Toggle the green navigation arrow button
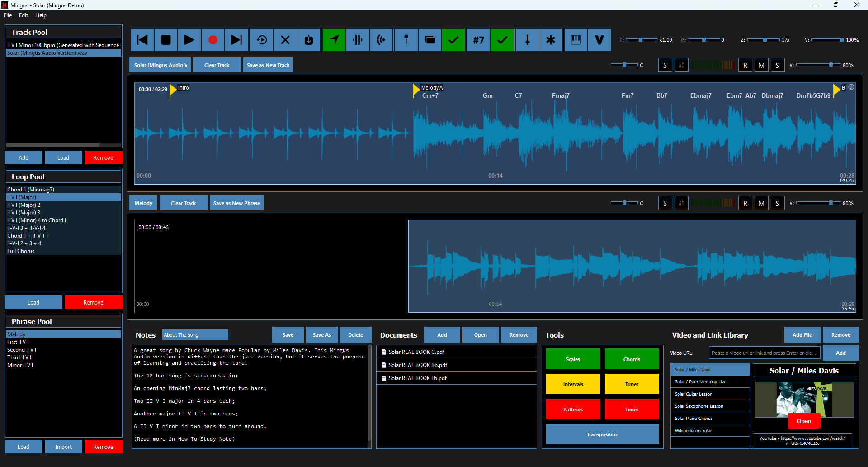 pyautogui.click(x=334, y=40)
